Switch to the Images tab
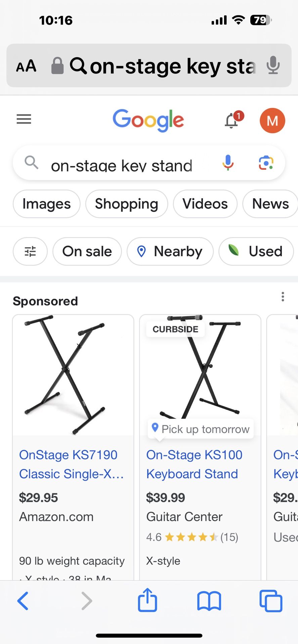 (x=46, y=204)
